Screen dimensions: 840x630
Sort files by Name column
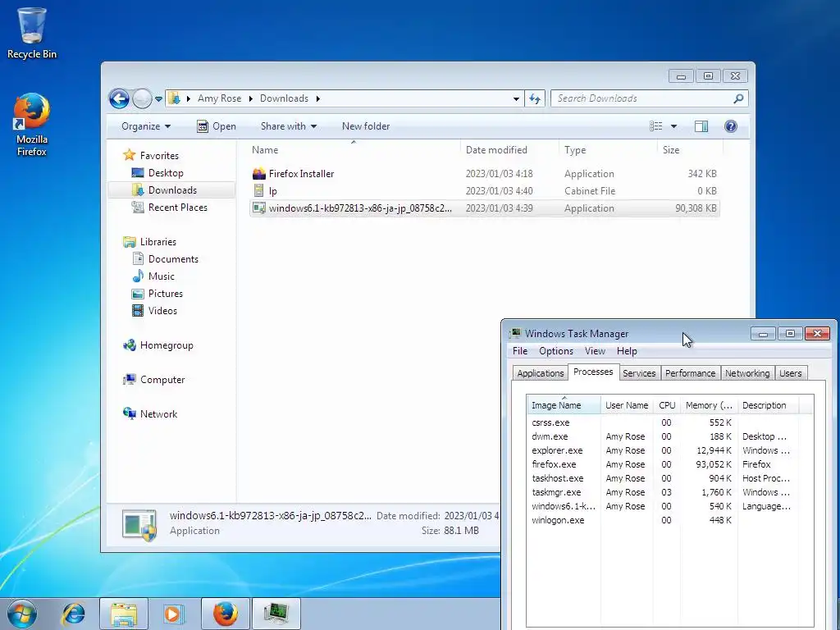click(354, 150)
